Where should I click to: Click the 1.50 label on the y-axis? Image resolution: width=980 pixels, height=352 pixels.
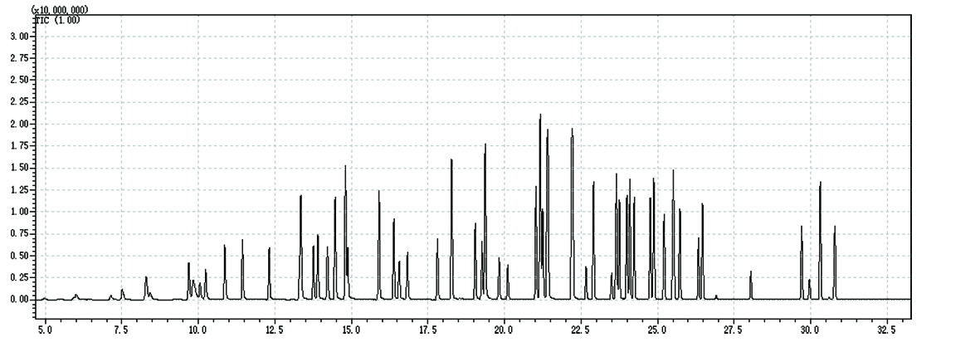click(18, 168)
